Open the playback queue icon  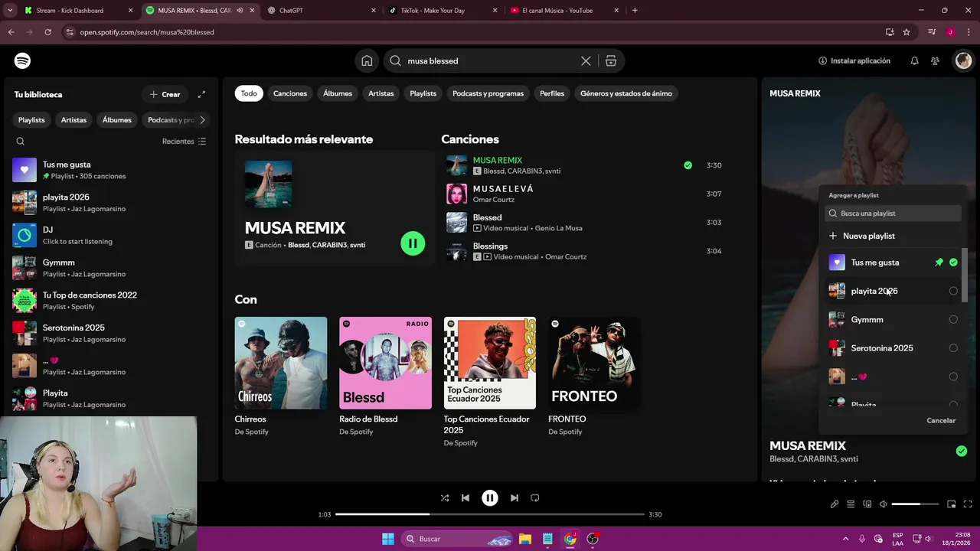click(851, 504)
